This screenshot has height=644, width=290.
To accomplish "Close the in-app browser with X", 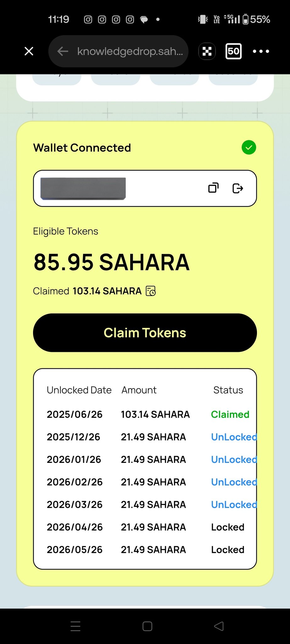I will pyautogui.click(x=29, y=51).
